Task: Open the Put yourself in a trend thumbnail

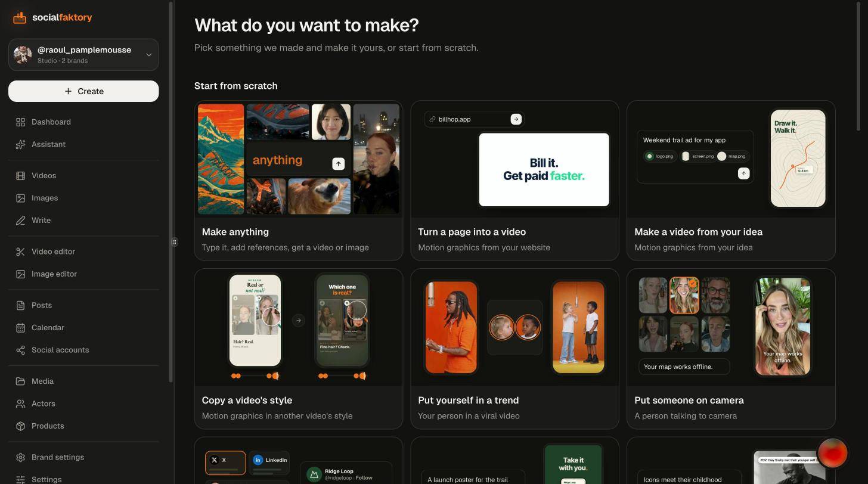Action: 514,327
